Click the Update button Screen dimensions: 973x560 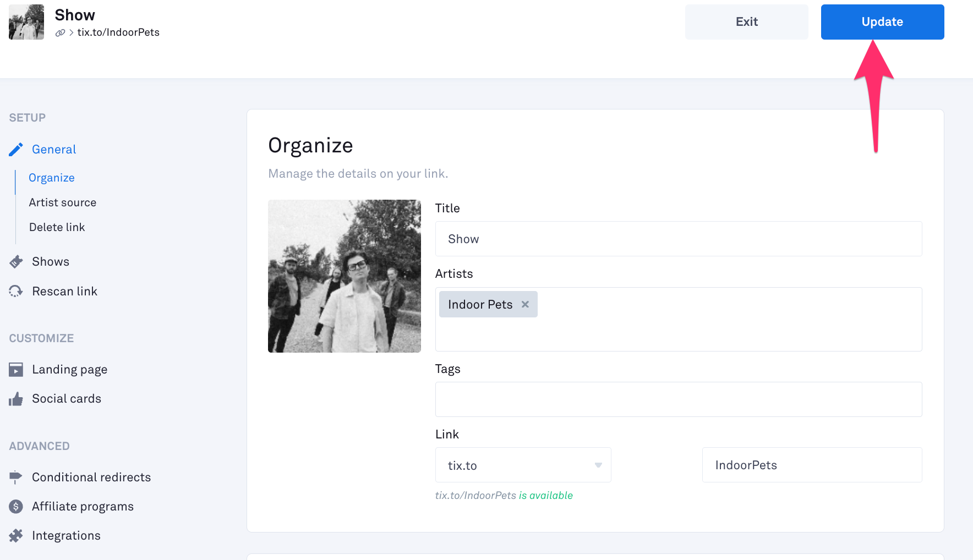882,22
